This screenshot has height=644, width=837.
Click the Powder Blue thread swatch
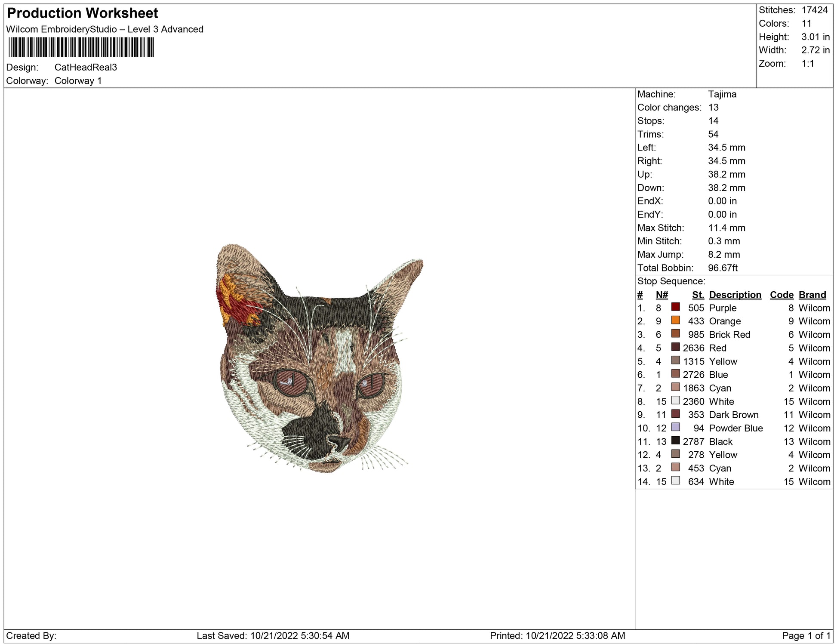coord(675,427)
